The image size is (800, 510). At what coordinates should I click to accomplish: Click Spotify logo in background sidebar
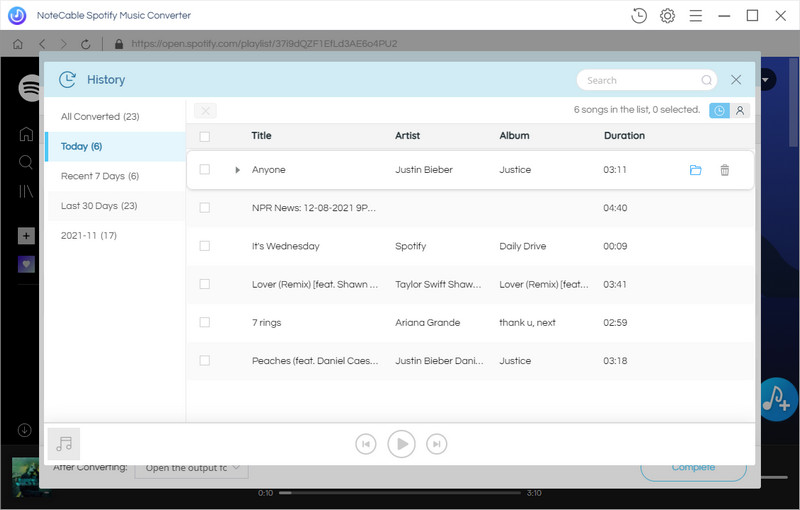[x=31, y=88]
